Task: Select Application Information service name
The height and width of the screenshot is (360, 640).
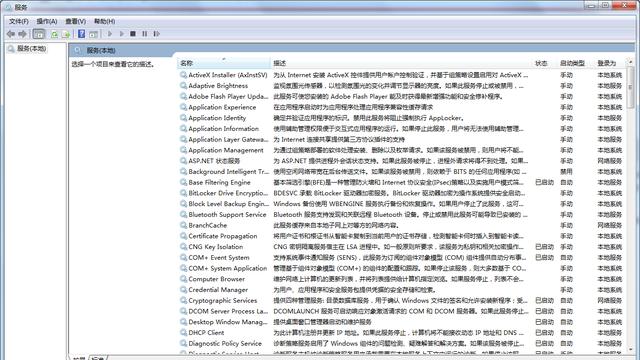Action: pyautogui.click(x=224, y=129)
